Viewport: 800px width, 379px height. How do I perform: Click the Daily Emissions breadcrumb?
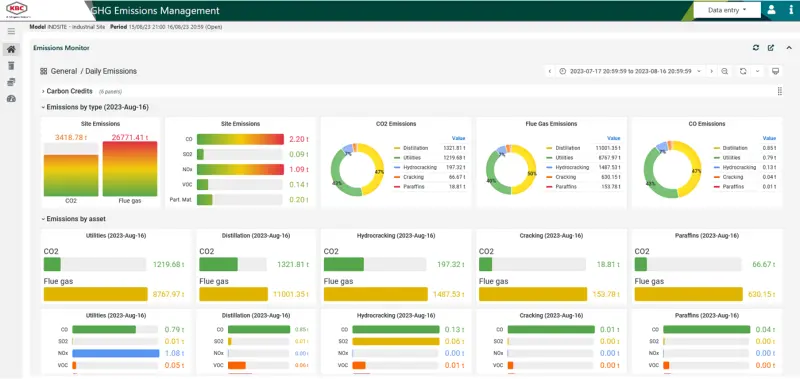click(111, 71)
